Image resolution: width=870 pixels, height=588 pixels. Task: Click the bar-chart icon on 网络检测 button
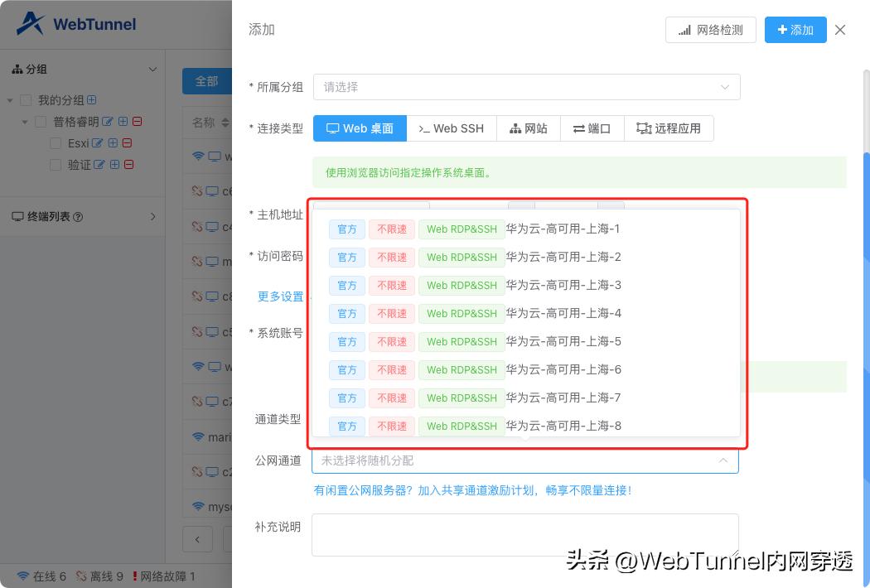pos(685,29)
